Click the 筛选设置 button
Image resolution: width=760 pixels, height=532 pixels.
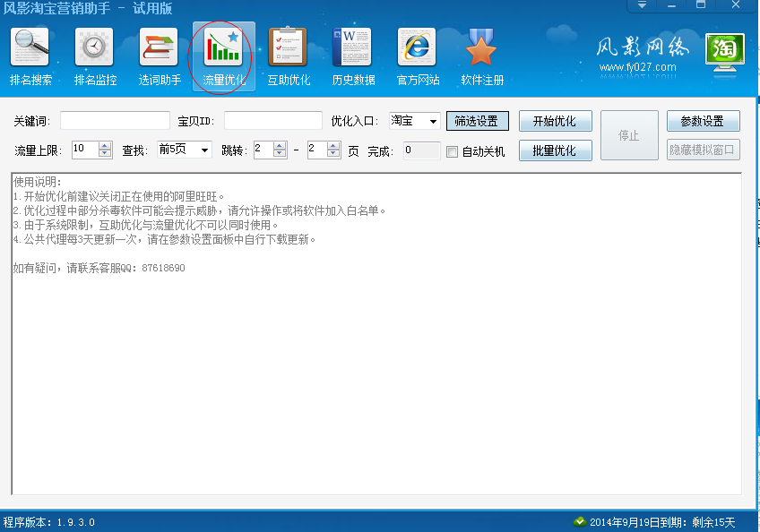(x=478, y=121)
